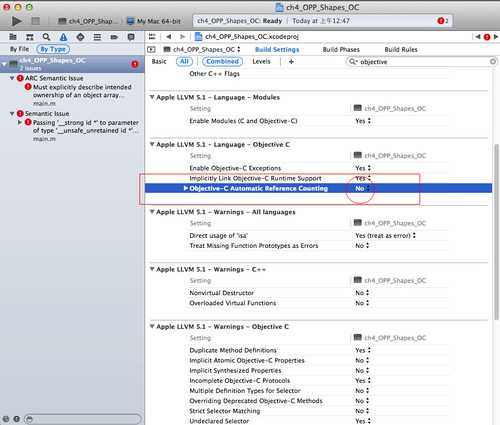The width and height of the screenshot is (500, 425).
Task: Open the Symbol navigator icon
Action: [x=30, y=37]
